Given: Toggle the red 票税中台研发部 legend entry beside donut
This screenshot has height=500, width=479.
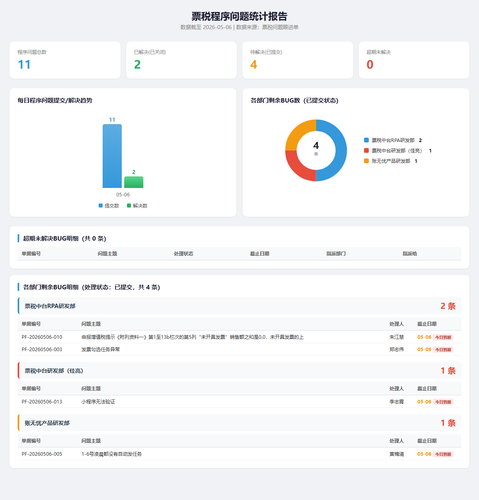Looking at the screenshot, I should tap(398, 151).
